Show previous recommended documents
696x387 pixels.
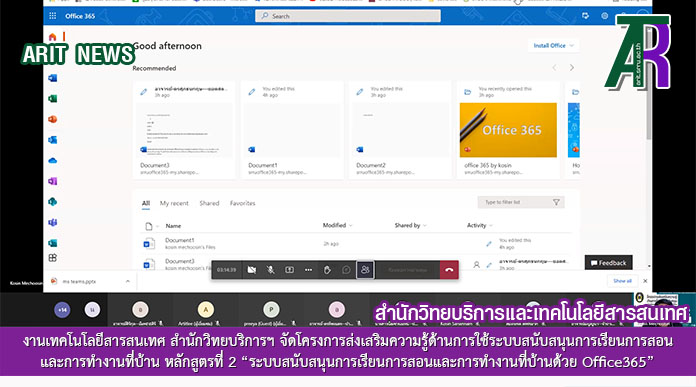tap(554, 67)
